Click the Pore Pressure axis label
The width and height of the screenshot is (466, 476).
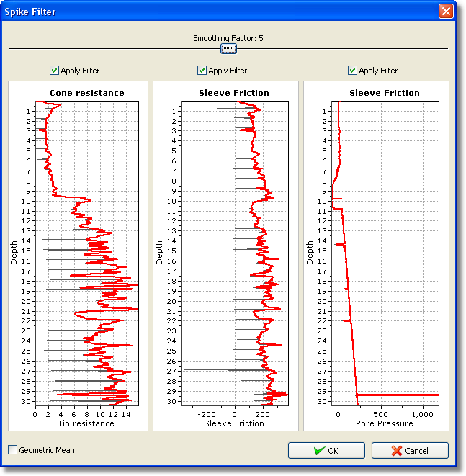384,423
